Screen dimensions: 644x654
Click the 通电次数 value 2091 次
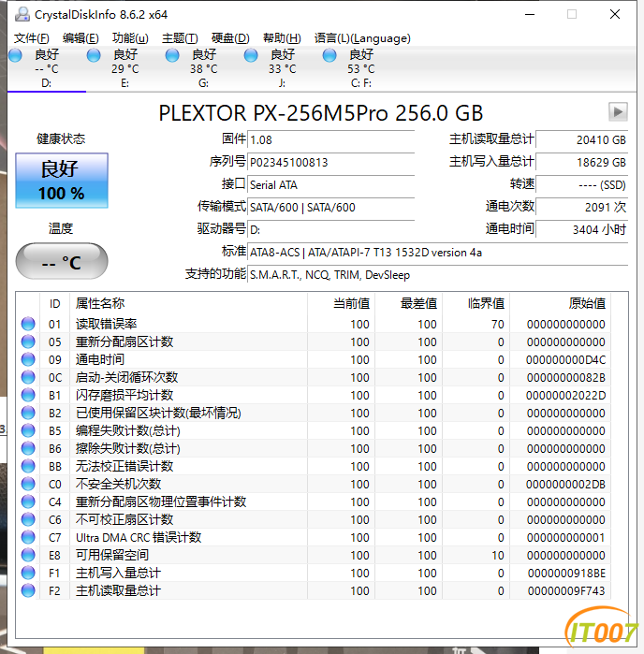tap(582, 208)
